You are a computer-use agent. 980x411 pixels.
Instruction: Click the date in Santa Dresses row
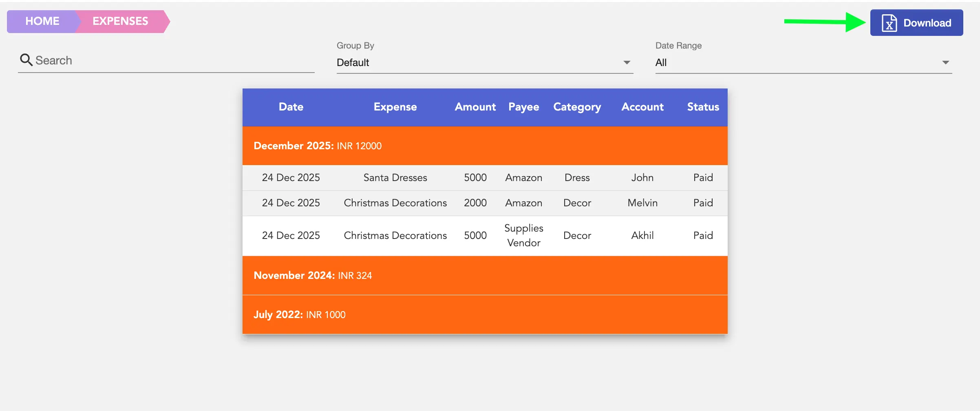[291, 177]
